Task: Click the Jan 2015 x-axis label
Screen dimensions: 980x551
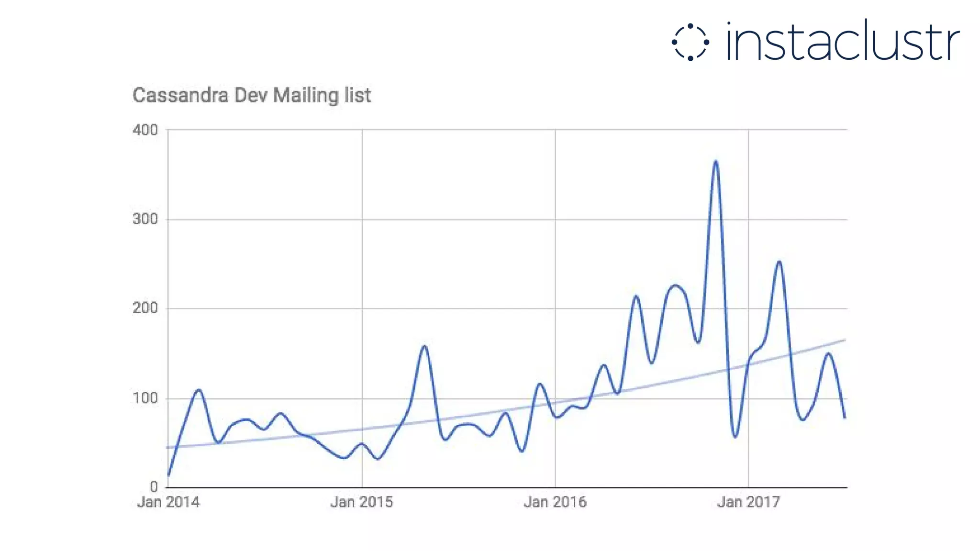Action: point(362,502)
